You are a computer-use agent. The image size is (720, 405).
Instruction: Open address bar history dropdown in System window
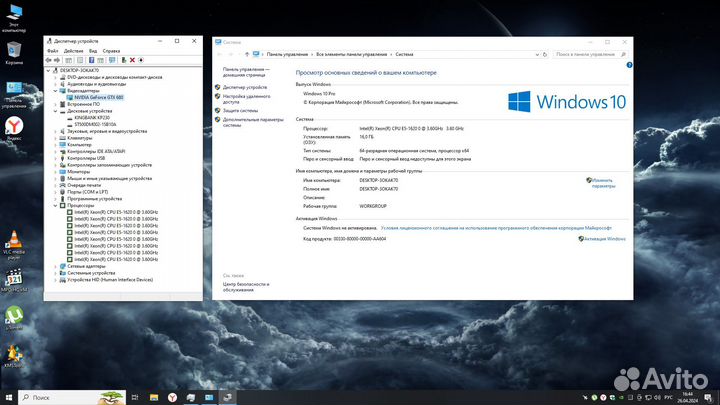(537, 54)
